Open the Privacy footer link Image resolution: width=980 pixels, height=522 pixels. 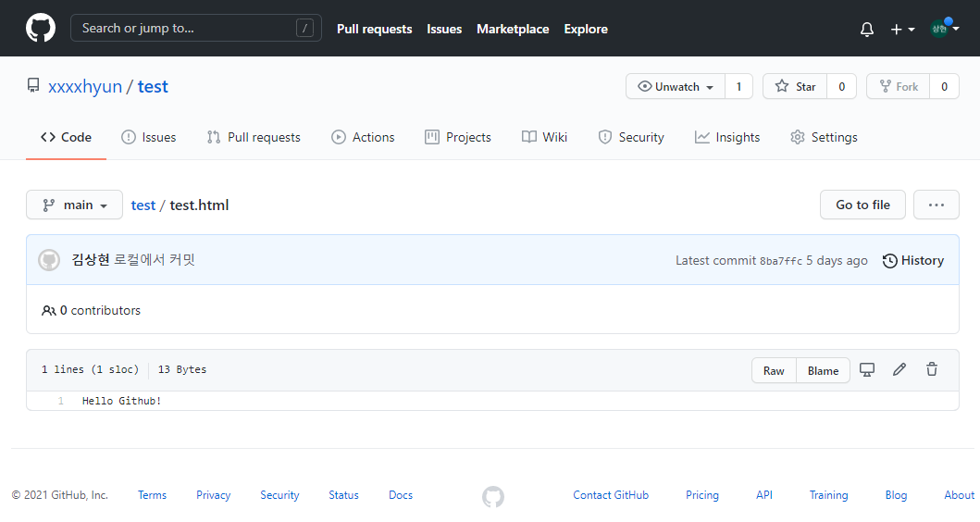point(213,495)
